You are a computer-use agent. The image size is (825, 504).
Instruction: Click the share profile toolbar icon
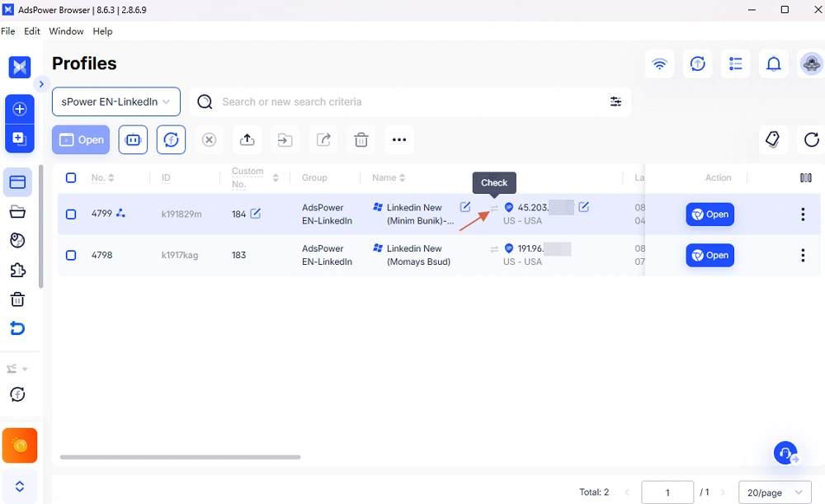pos(323,140)
